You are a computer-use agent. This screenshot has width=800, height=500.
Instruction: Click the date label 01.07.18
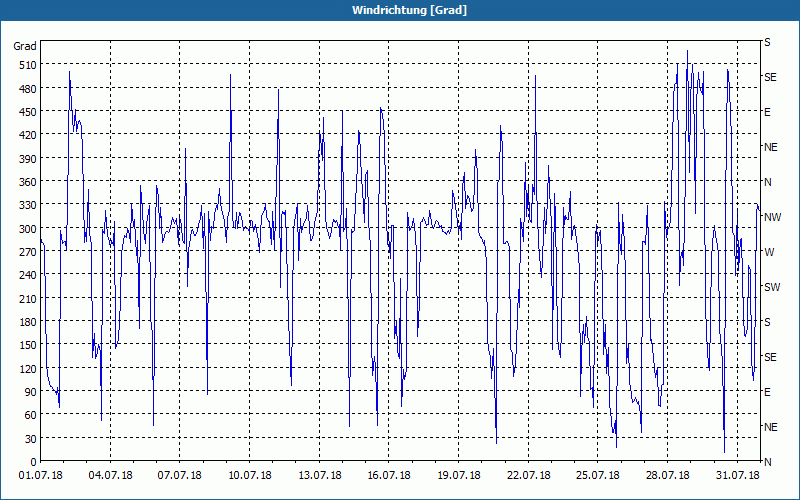click(x=40, y=476)
